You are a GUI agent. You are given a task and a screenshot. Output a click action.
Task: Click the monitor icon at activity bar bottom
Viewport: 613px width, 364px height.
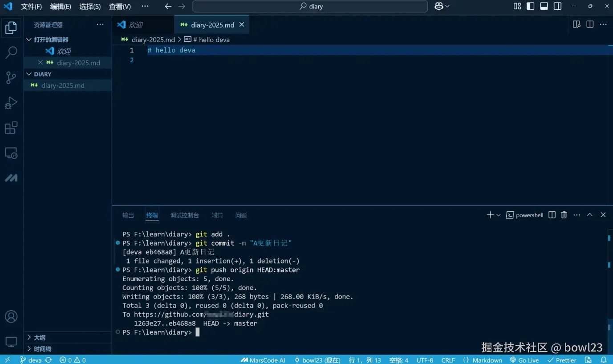[x=11, y=342]
